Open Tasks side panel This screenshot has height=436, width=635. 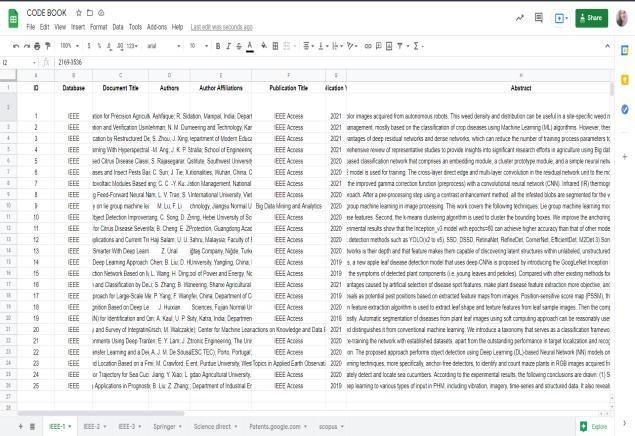coord(625,109)
